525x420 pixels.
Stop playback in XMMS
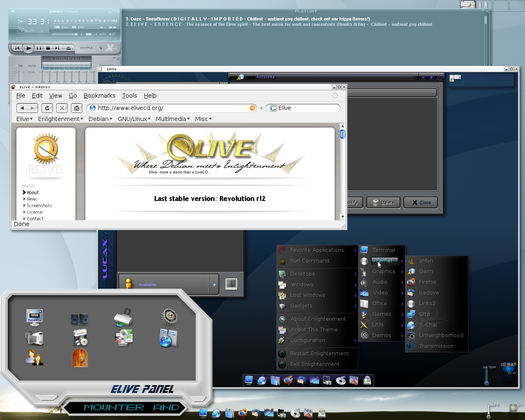click(48, 48)
